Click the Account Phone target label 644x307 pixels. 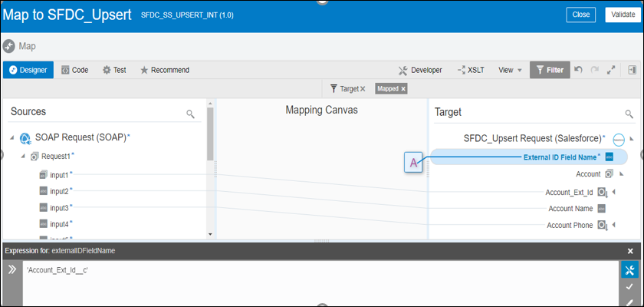[x=570, y=225]
